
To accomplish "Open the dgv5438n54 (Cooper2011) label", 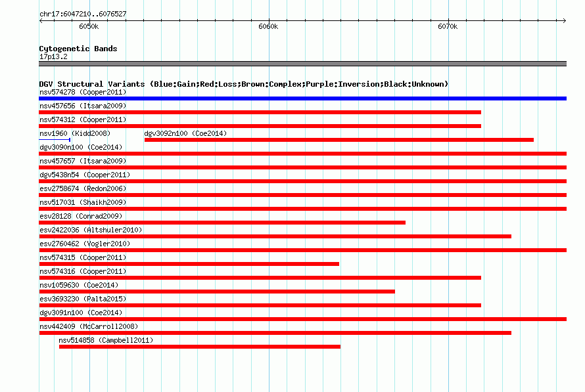I will 85,175.
